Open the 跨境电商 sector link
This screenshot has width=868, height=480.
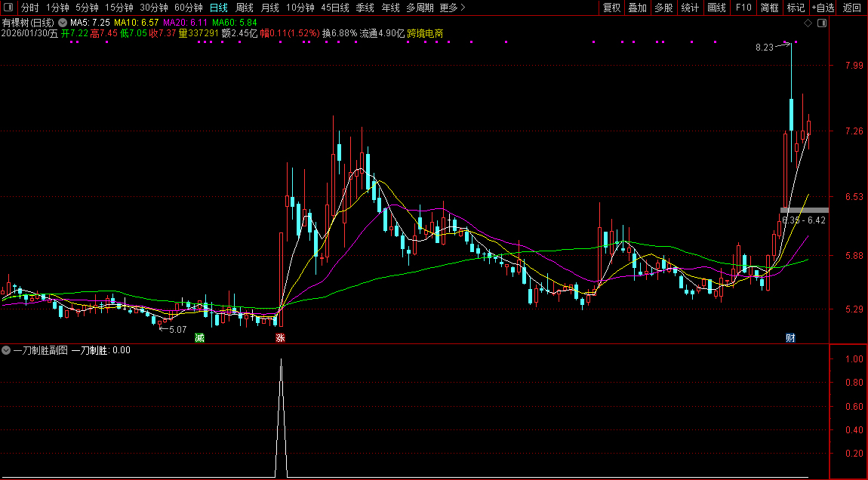click(x=425, y=33)
